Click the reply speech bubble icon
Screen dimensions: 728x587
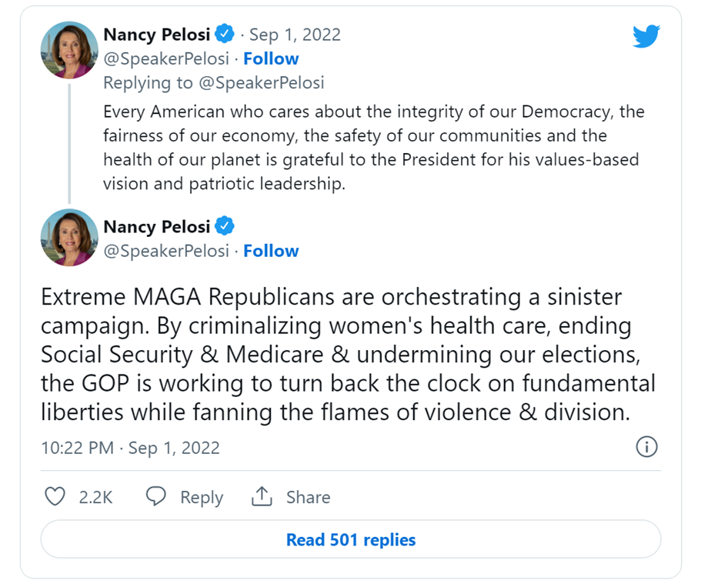[x=156, y=497]
